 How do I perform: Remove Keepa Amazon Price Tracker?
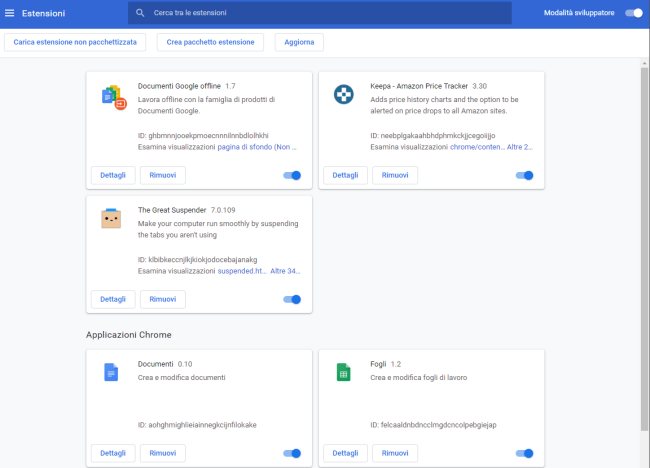point(395,175)
